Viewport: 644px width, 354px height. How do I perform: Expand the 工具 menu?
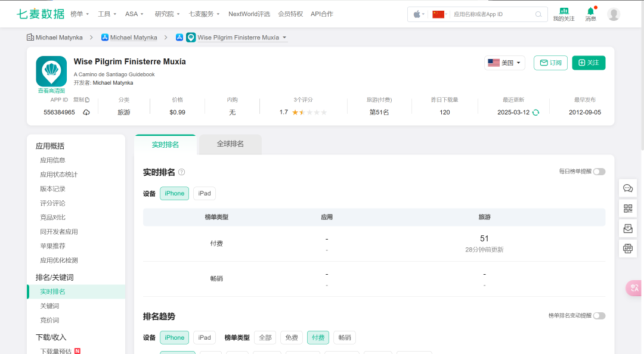point(107,14)
